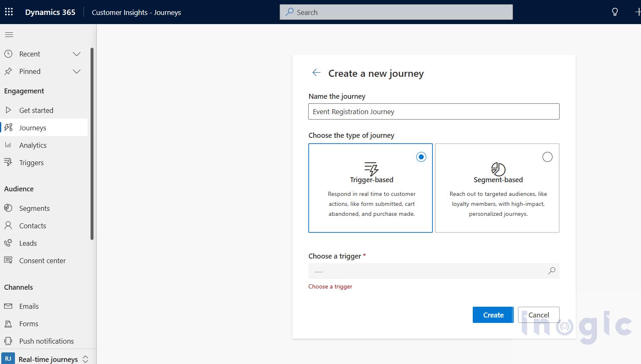
Task: Go back with the arrow beside Create a new journey
Action: 316,73
